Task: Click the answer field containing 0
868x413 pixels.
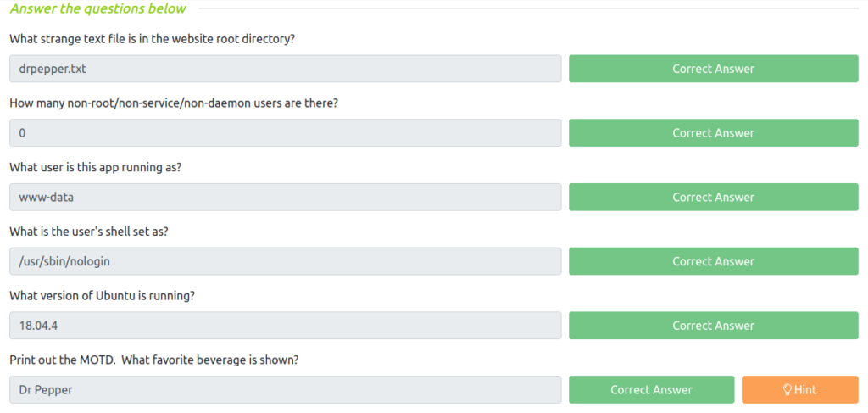Action: tap(286, 133)
